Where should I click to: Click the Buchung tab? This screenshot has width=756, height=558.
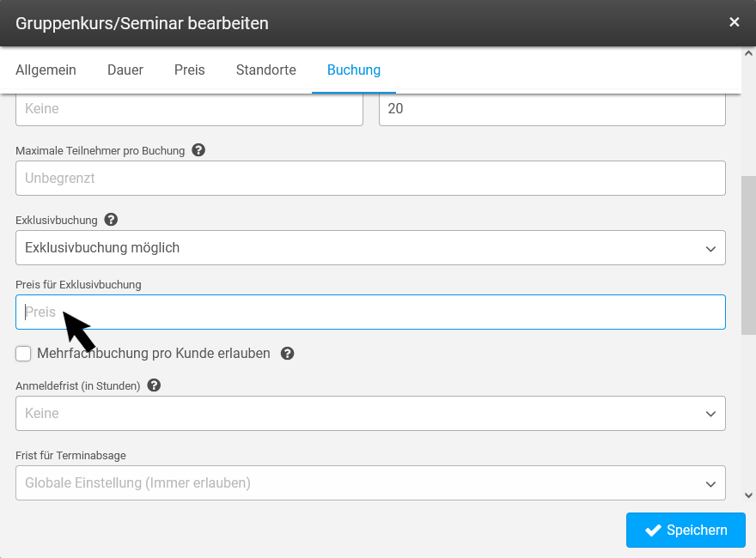click(353, 70)
